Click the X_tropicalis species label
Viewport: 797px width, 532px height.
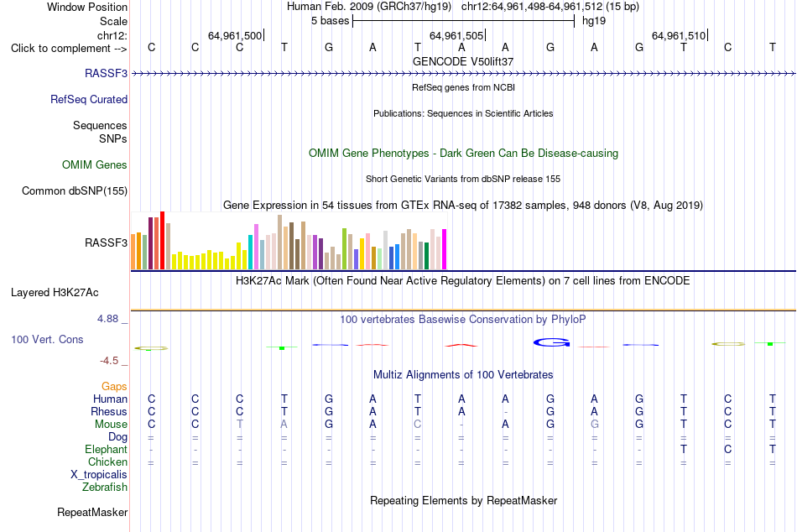99,475
